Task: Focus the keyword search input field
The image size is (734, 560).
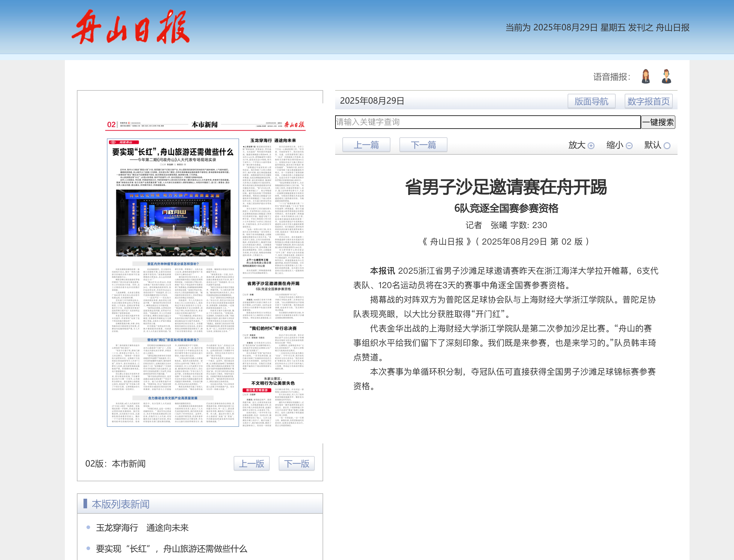Action: pyautogui.click(x=488, y=122)
